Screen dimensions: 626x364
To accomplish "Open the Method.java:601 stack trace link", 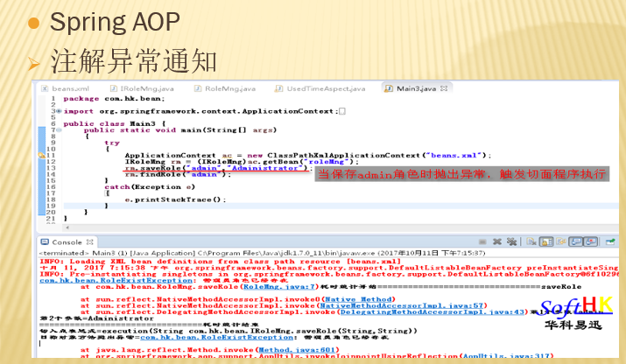I will 297,350.
